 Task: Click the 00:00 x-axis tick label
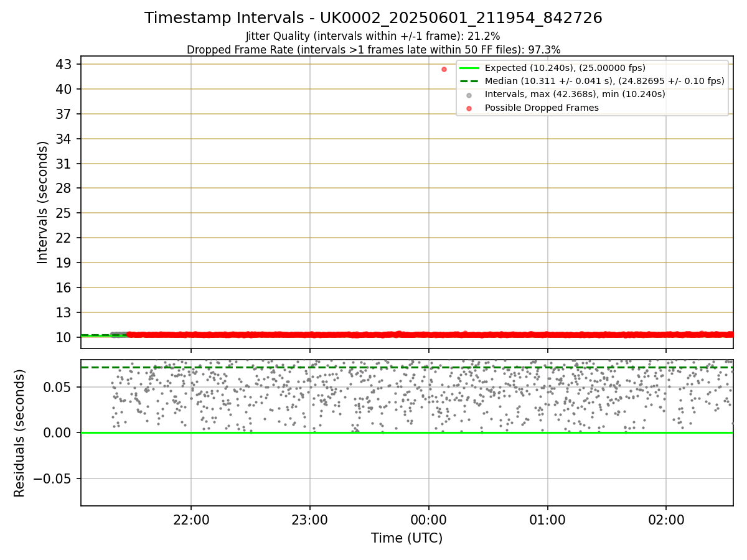429,519
